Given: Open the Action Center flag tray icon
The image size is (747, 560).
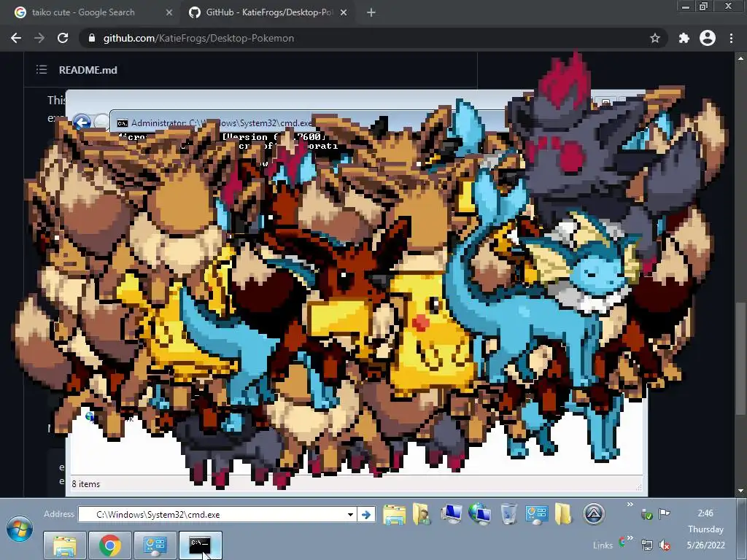Looking at the screenshot, I should tap(664, 514).
